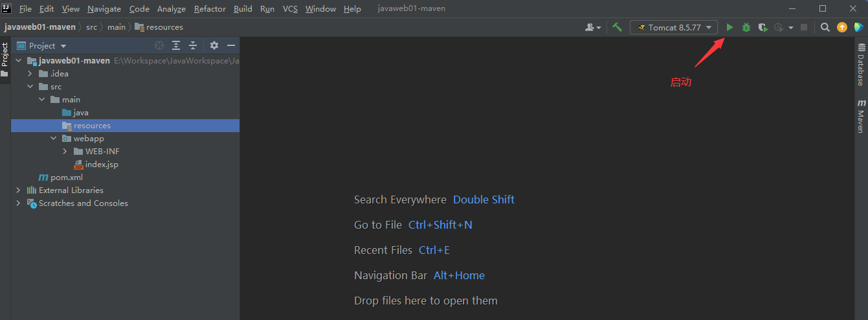This screenshot has width=868, height=320.
Task: Toggle the Database tool window tab
Action: (861, 65)
